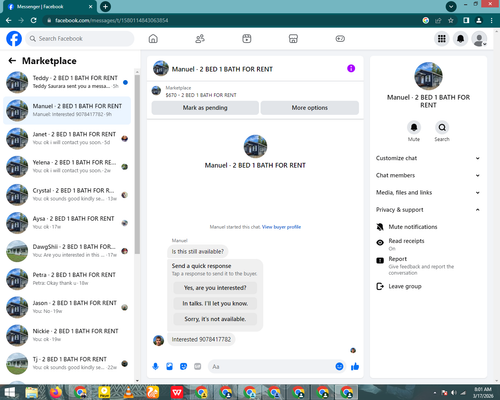Open the Gaming controller icon
Viewport: 500px width, 400px height.
pyautogui.click(x=340, y=39)
